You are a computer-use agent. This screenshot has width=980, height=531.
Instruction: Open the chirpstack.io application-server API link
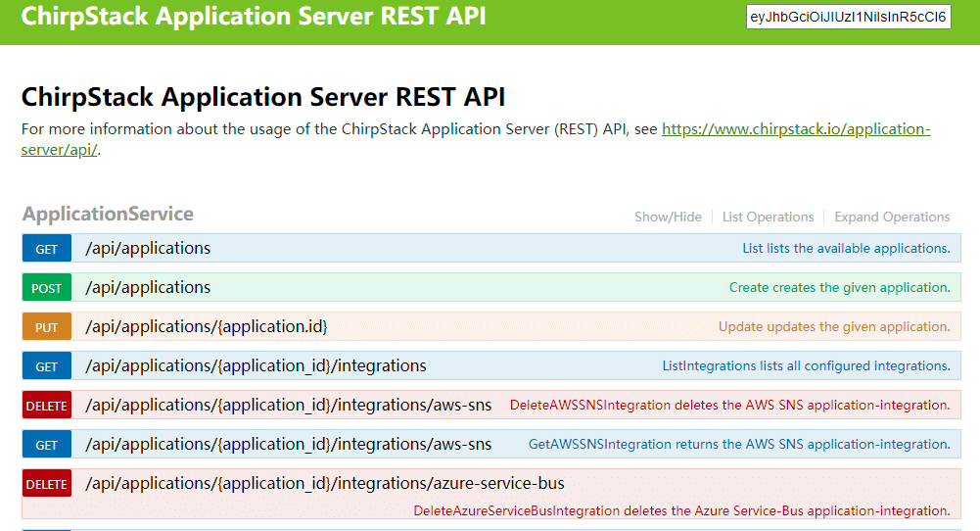pos(796,129)
